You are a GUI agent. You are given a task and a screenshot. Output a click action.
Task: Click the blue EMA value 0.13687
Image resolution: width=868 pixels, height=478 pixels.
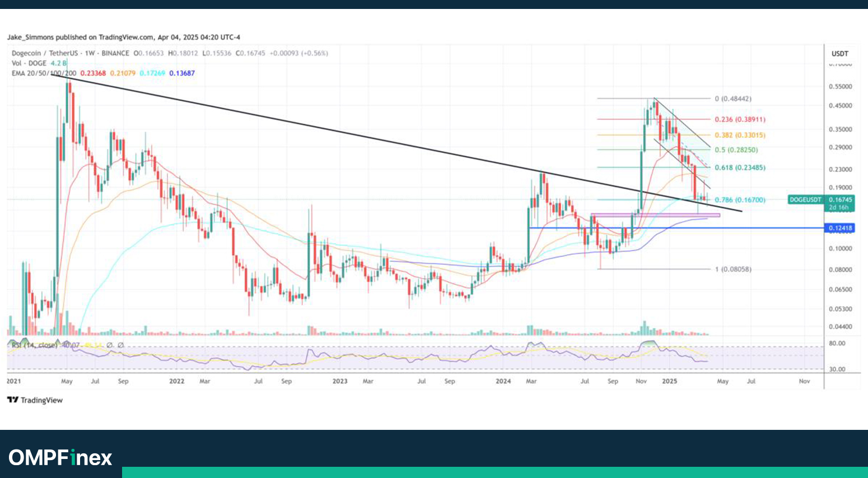point(182,73)
